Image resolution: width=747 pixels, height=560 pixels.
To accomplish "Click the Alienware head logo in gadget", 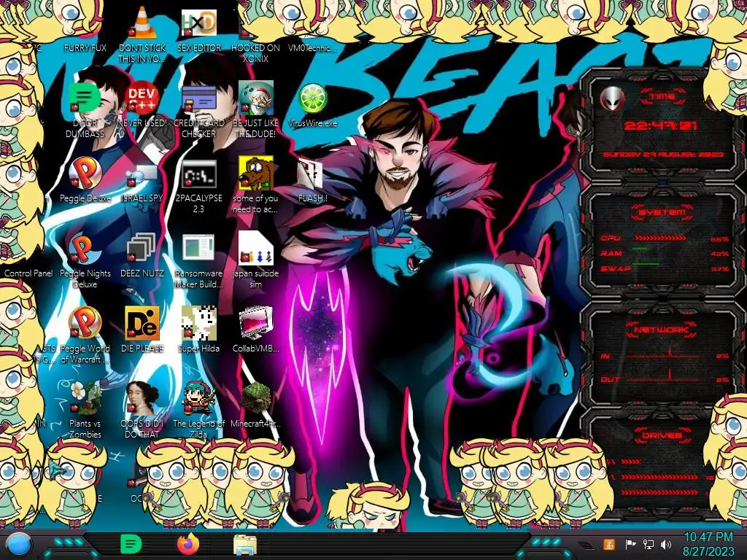I will (612, 98).
